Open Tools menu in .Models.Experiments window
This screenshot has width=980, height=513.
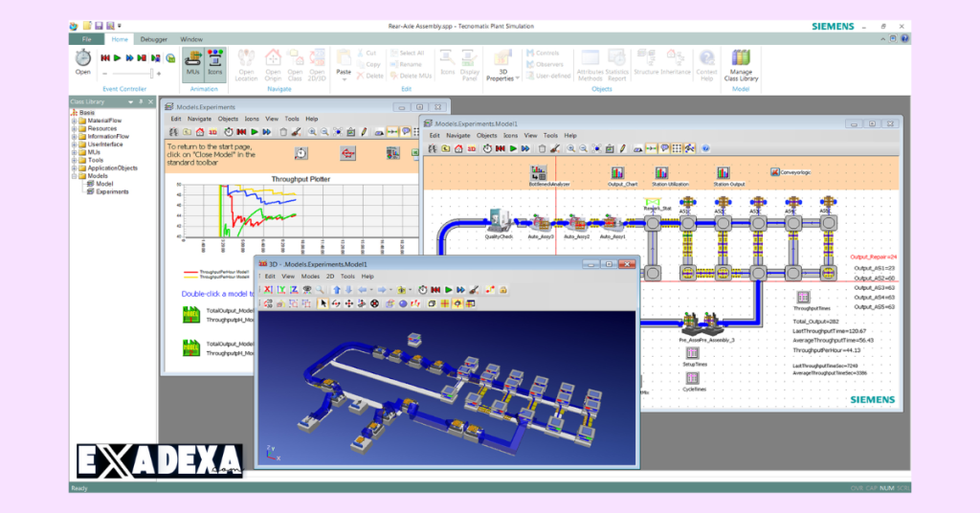click(x=292, y=119)
